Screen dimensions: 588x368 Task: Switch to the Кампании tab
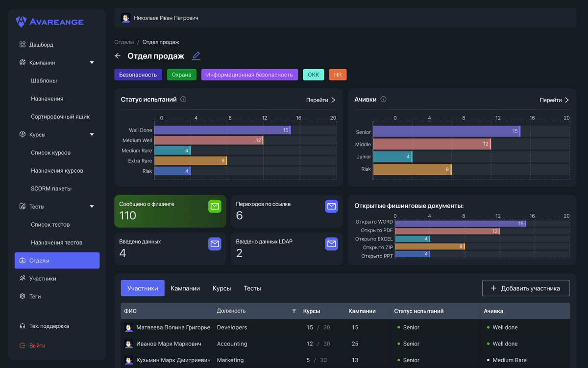[x=185, y=289]
